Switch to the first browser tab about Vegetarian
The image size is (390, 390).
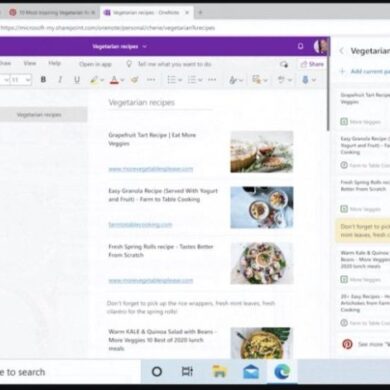53,13
